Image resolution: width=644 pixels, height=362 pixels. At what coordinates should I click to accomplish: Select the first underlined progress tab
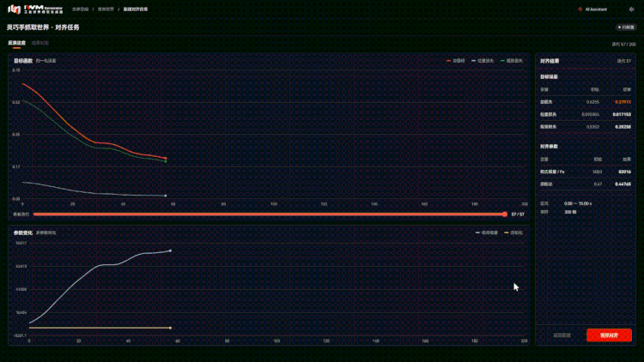click(17, 43)
